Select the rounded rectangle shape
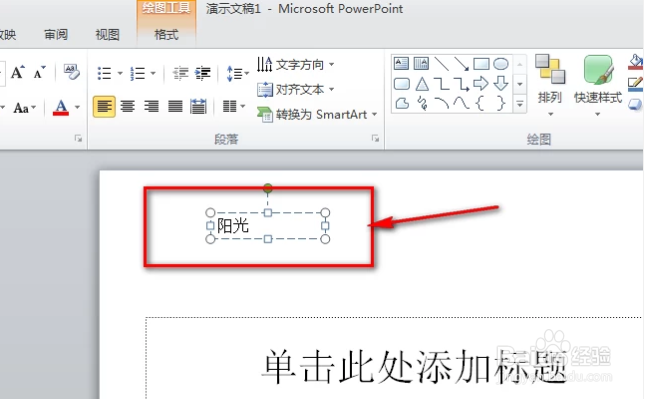The image size is (647, 399). click(401, 84)
